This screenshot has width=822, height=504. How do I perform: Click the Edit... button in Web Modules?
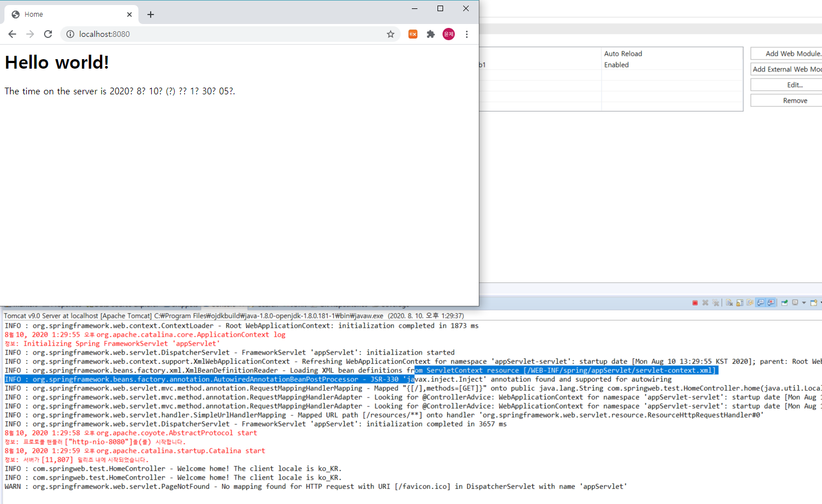point(786,85)
